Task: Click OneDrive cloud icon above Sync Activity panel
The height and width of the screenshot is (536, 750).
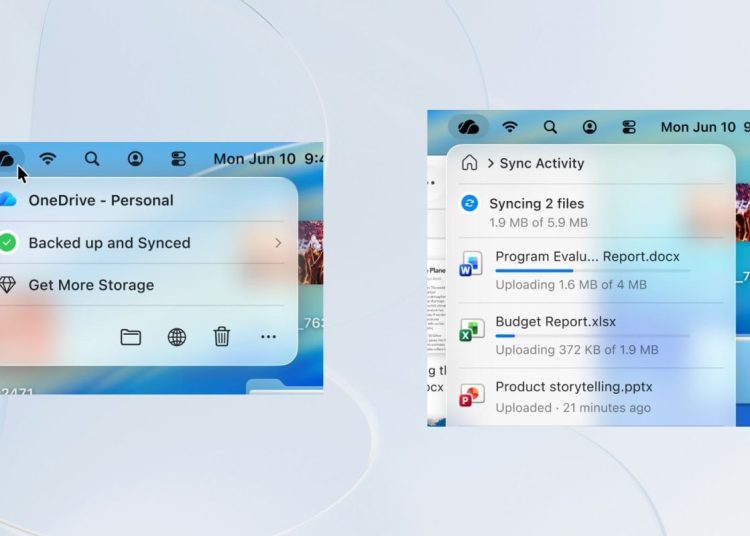Action: coord(468,127)
